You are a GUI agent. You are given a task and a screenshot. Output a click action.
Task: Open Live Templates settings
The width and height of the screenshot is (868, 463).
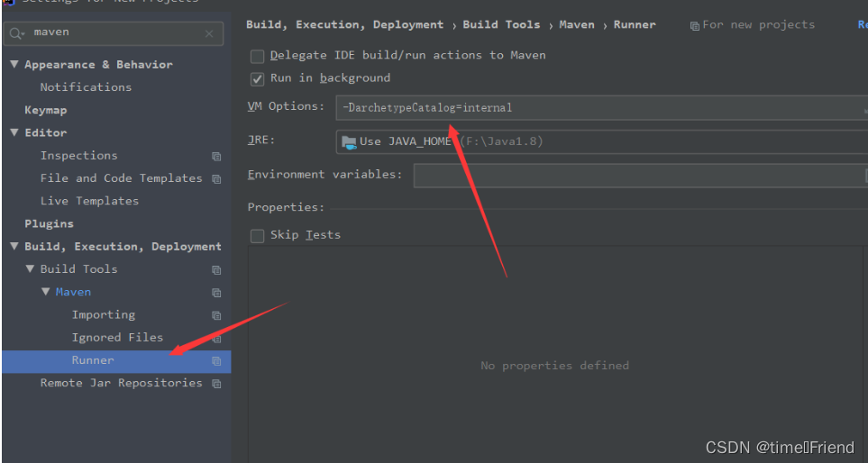point(89,201)
